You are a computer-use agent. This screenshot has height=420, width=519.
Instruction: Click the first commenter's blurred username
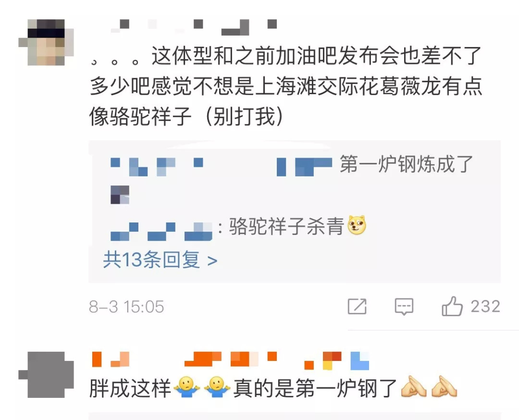click(x=194, y=26)
